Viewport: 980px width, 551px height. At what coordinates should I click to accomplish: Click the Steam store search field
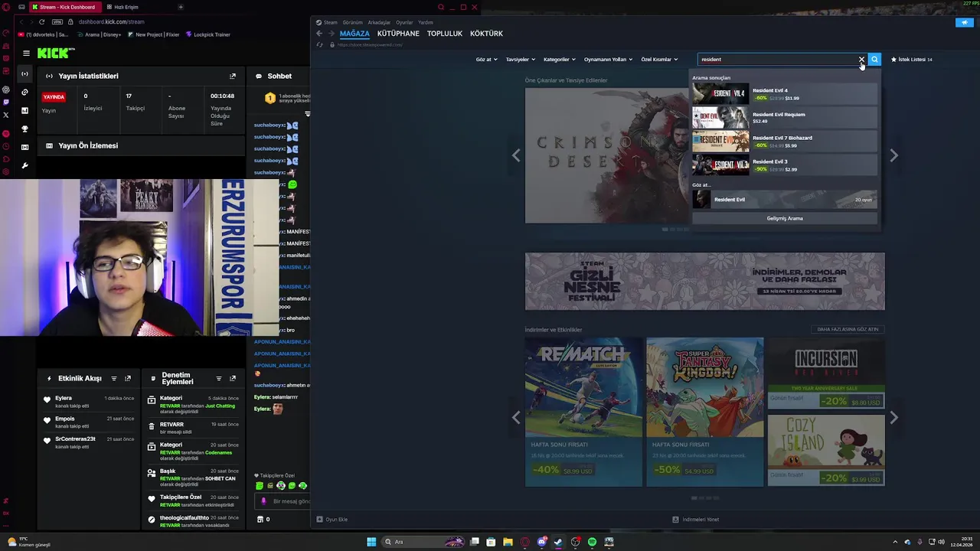(776, 59)
